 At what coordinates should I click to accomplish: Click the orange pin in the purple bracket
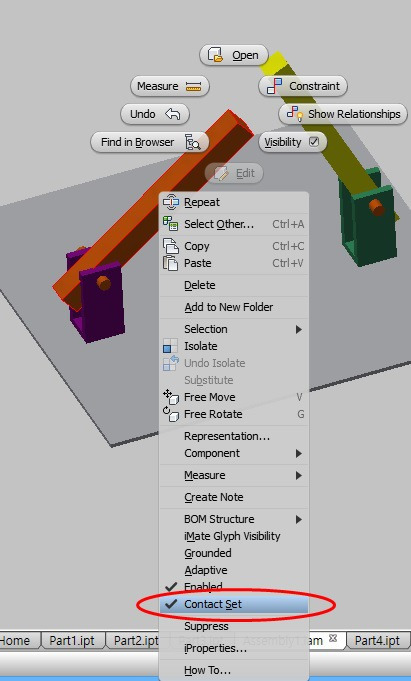pyautogui.click(x=103, y=283)
